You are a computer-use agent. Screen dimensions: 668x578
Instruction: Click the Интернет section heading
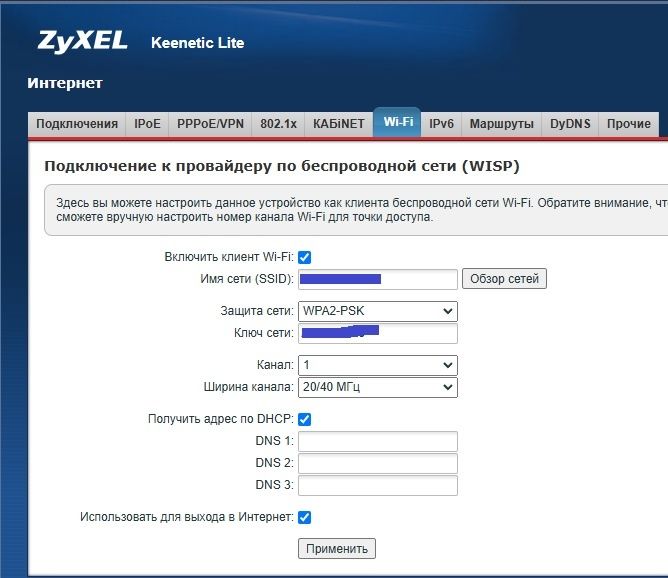[x=65, y=83]
